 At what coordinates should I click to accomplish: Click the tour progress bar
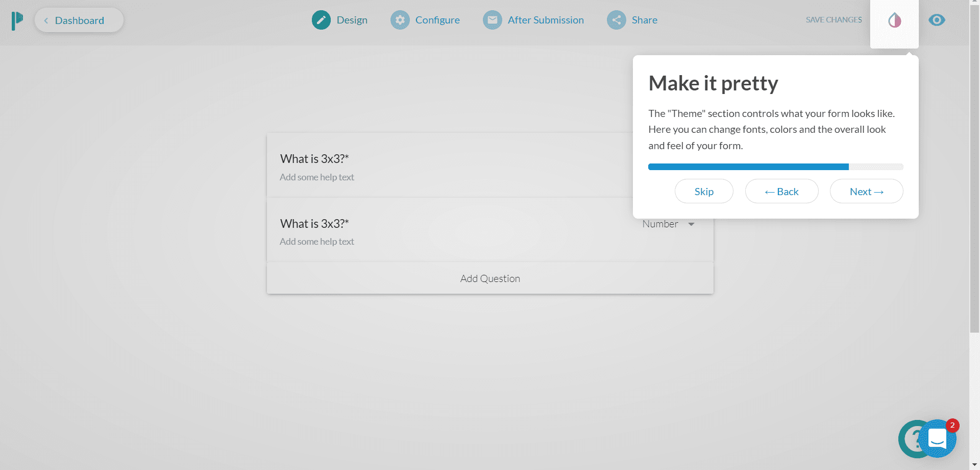[x=775, y=167]
